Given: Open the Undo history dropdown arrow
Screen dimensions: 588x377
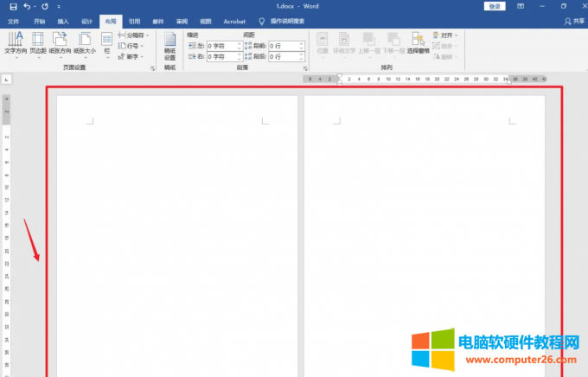Looking at the screenshot, I should [35, 7].
